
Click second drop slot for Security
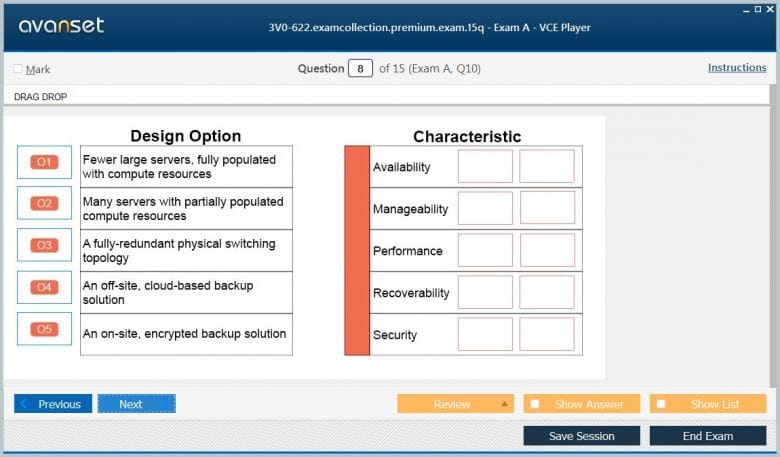coord(547,334)
